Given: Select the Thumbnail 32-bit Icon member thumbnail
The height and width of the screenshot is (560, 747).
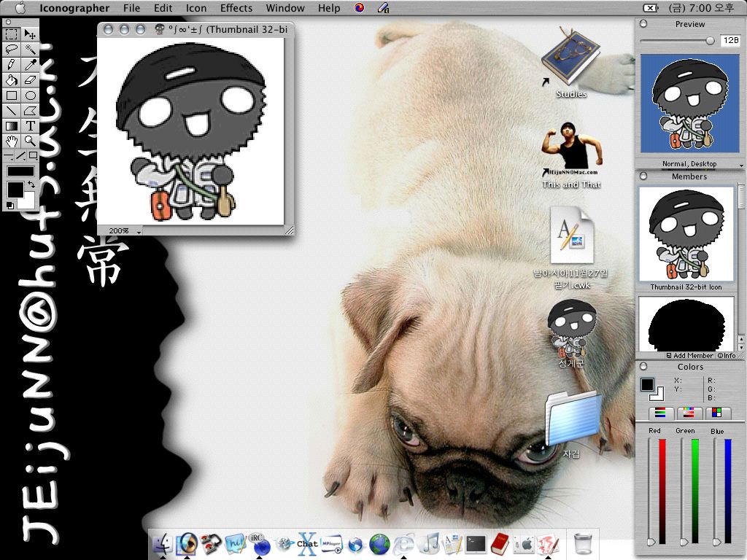Looking at the screenshot, I should click(x=686, y=233).
